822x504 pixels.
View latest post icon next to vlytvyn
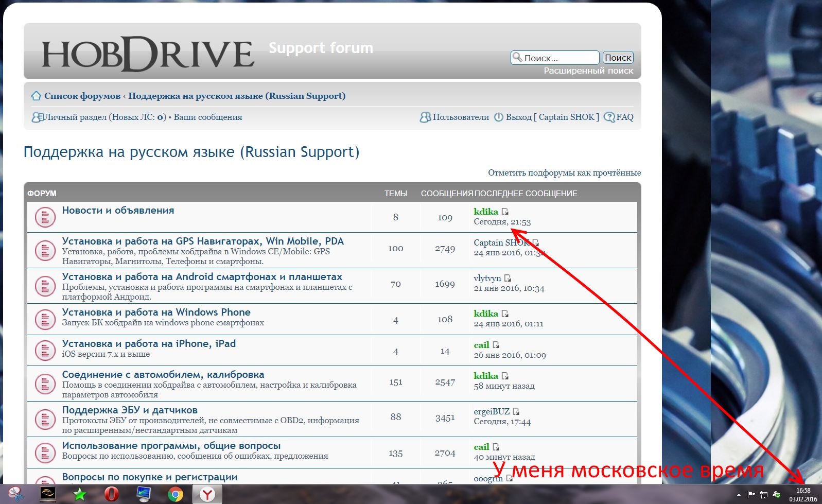tap(508, 278)
